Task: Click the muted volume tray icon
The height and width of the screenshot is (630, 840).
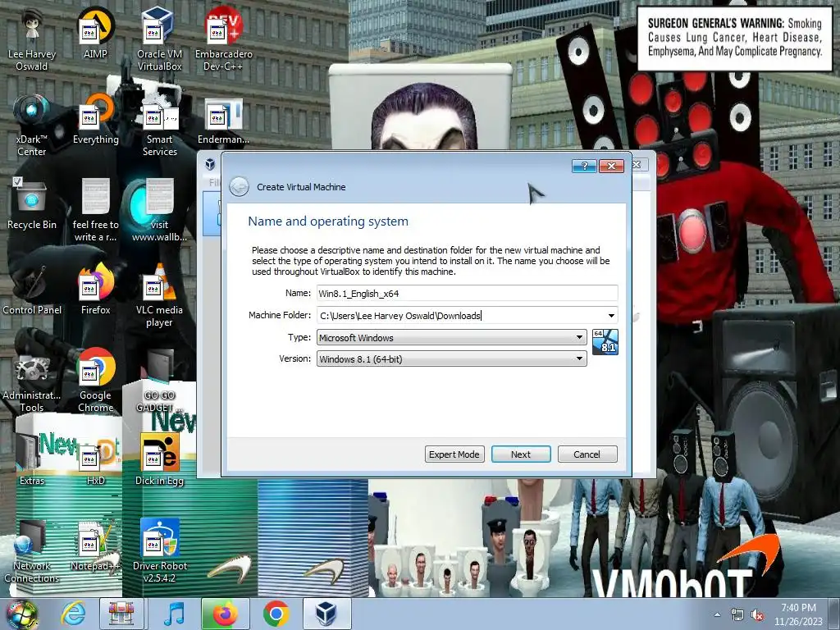Action: tap(757, 615)
